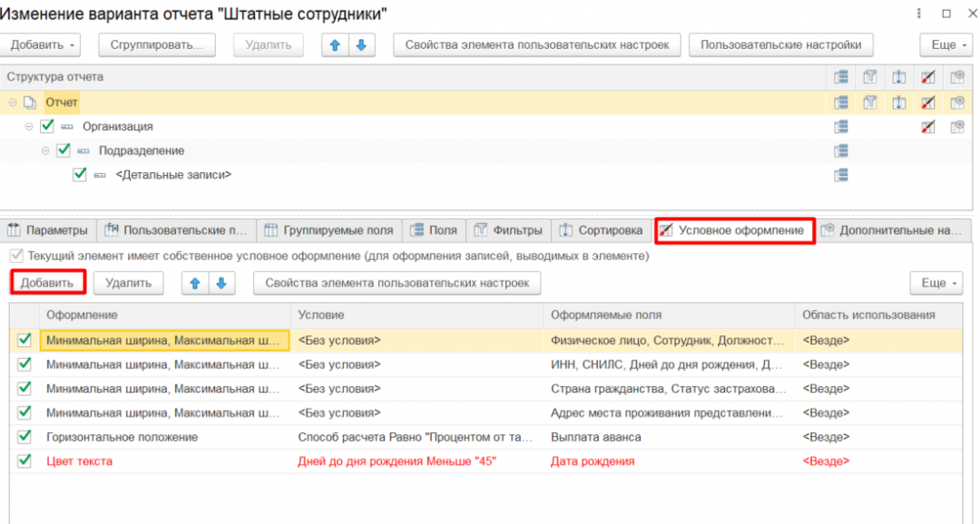
Task: Click the Fields icon in the Подразделение row
Action: (841, 151)
